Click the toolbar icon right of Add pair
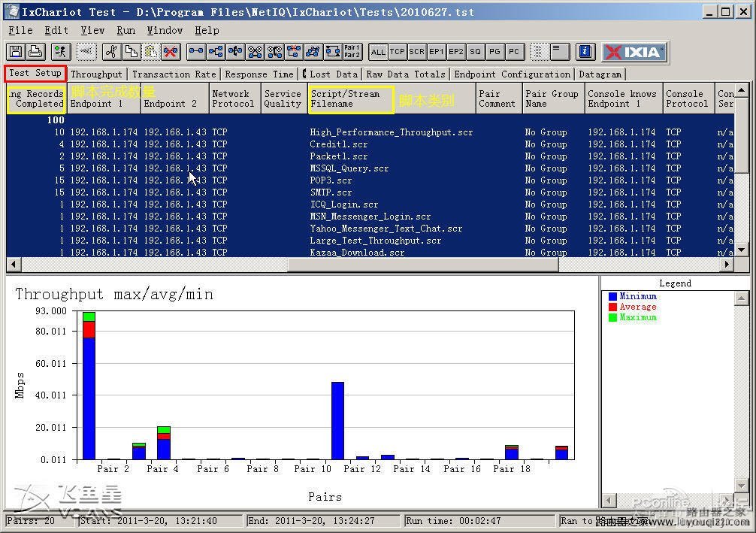The width and height of the screenshot is (756, 533). 216,52
